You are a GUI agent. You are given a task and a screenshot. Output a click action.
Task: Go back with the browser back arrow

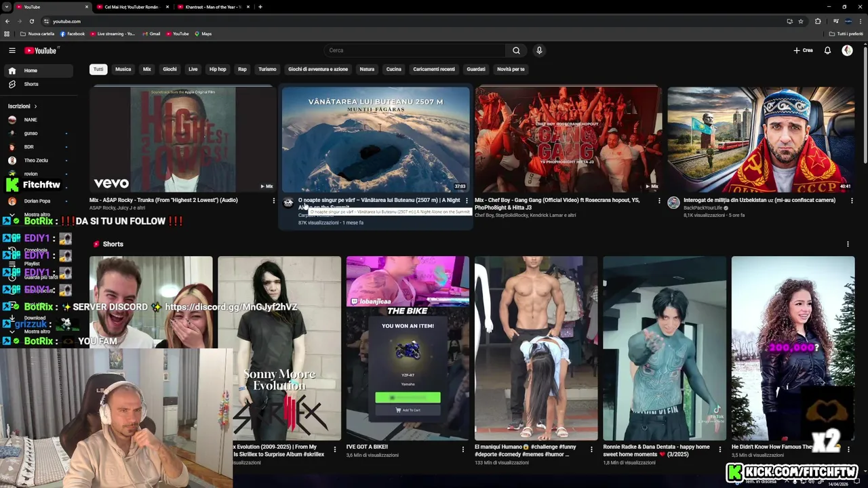[7, 21]
